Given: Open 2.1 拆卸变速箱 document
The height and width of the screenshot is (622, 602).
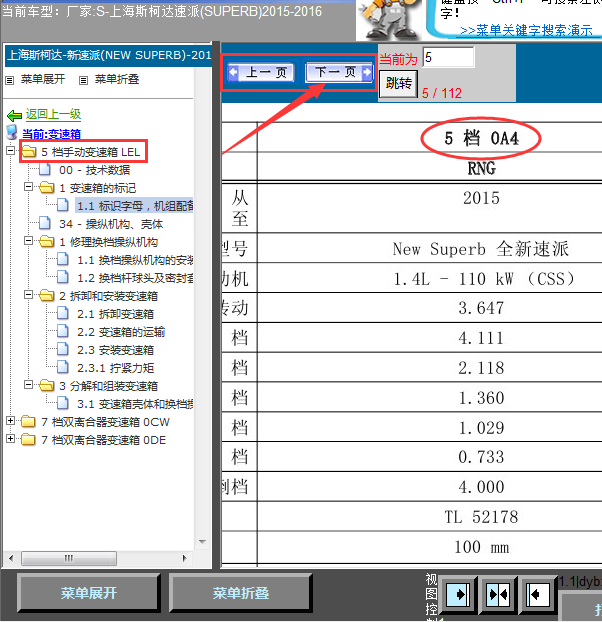Looking at the screenshot, I should click(x=115, y=314).
